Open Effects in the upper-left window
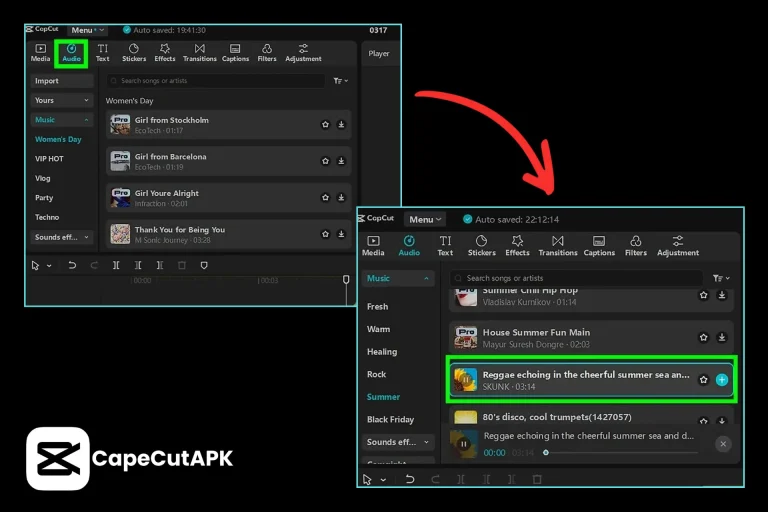This screenshot has height=512, width=768. (165, 52)
